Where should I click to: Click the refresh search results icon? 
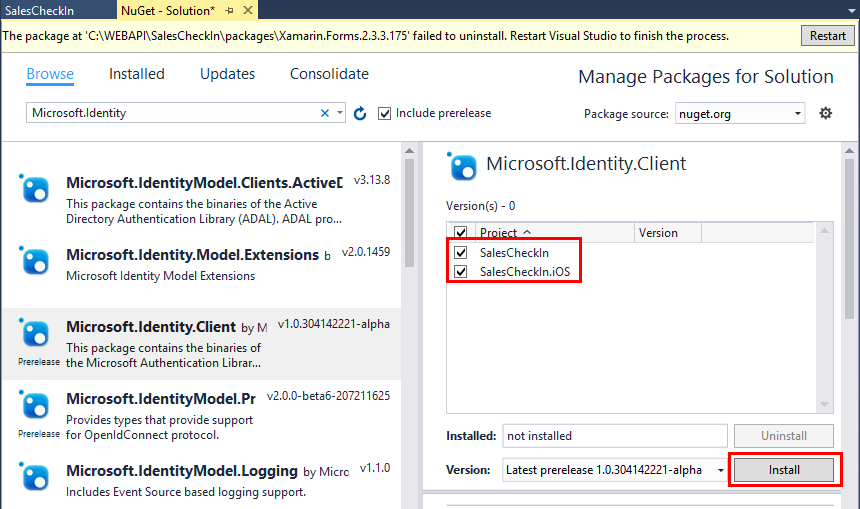click(x=360, y=114)
